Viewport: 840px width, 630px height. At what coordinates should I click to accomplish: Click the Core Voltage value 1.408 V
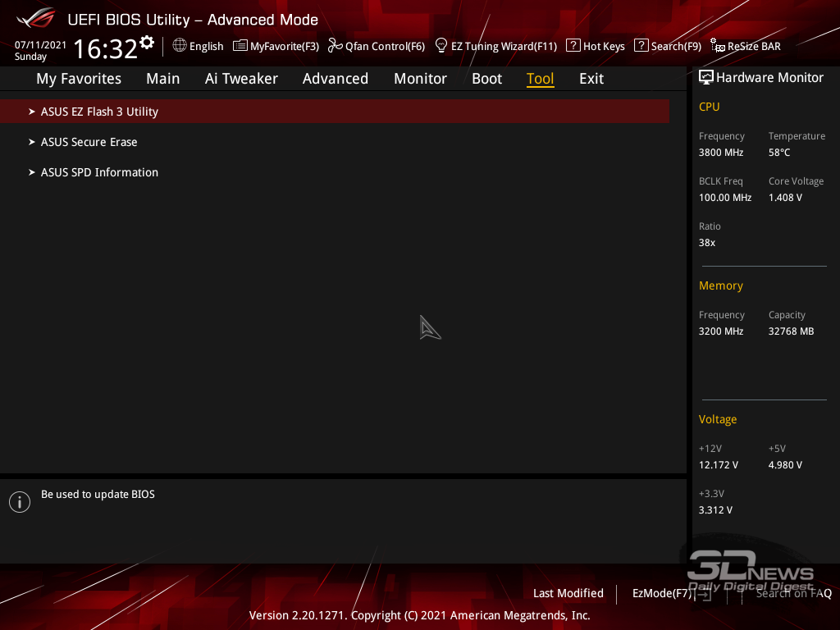(785, 198)
